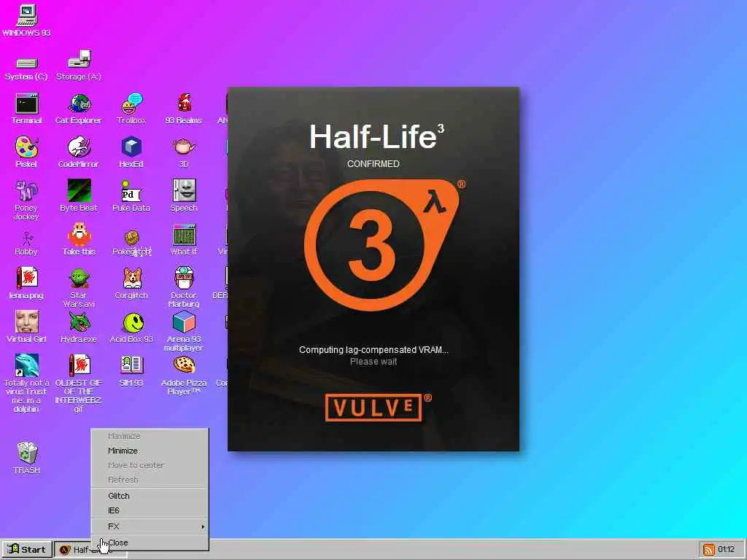Image resolution: width=747 pixels, height=560 pixels.
Task: Select IE6 in the context menu
Action: click(x=150, y=510)
